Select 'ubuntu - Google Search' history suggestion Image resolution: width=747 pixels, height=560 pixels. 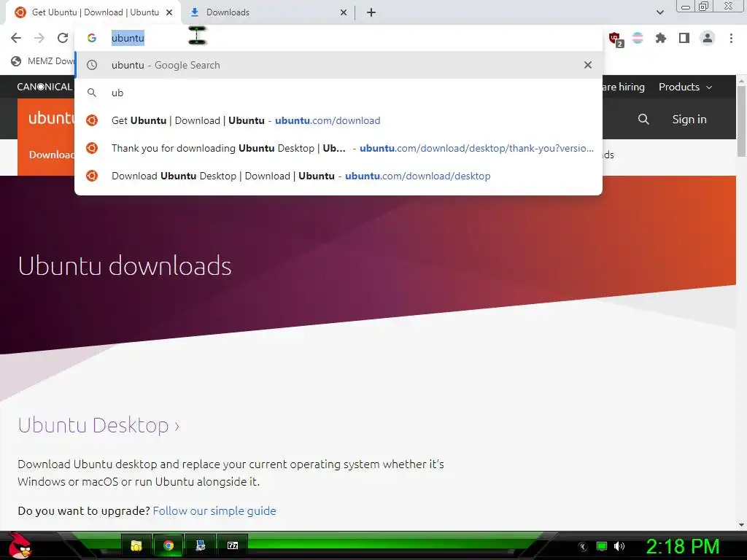338,65
